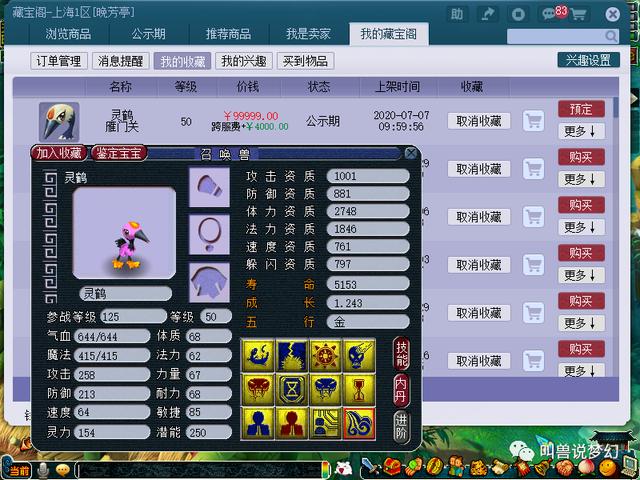Click the red 预定 button

581,109
